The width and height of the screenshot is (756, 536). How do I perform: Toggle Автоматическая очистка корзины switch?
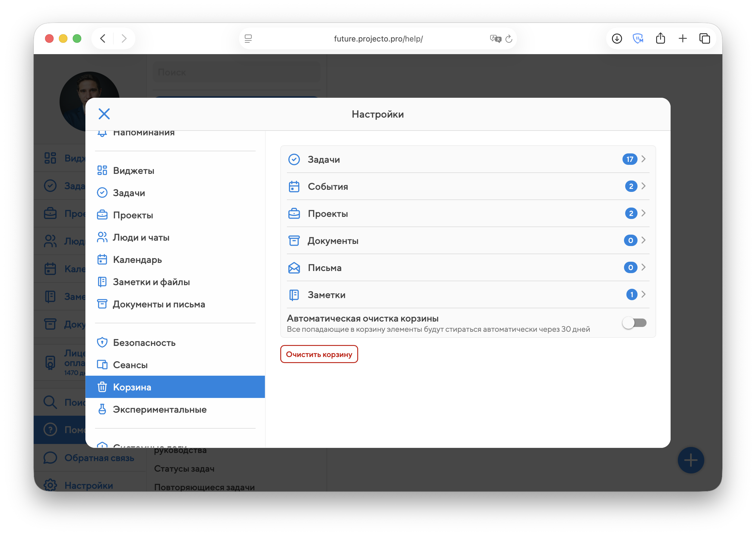pyautogui.click(x=634, y=323)
